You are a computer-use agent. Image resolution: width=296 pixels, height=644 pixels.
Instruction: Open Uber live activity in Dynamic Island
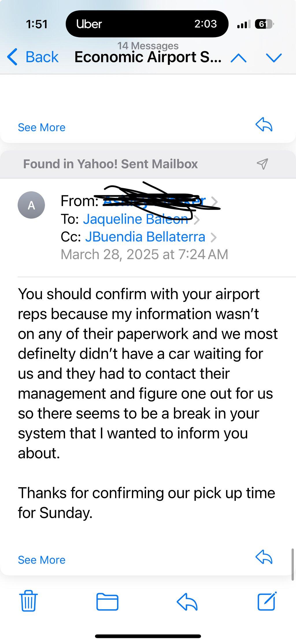coord(147,24)
